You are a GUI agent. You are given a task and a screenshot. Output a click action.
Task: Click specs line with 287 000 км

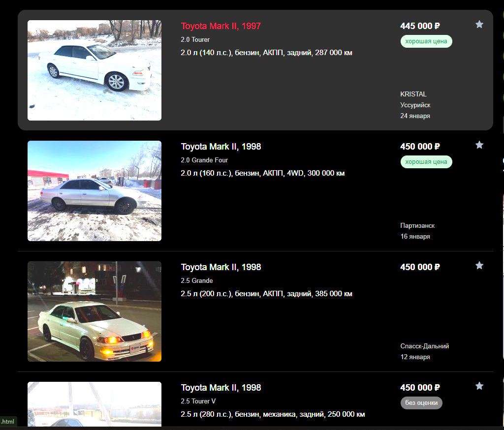(266, 53)
